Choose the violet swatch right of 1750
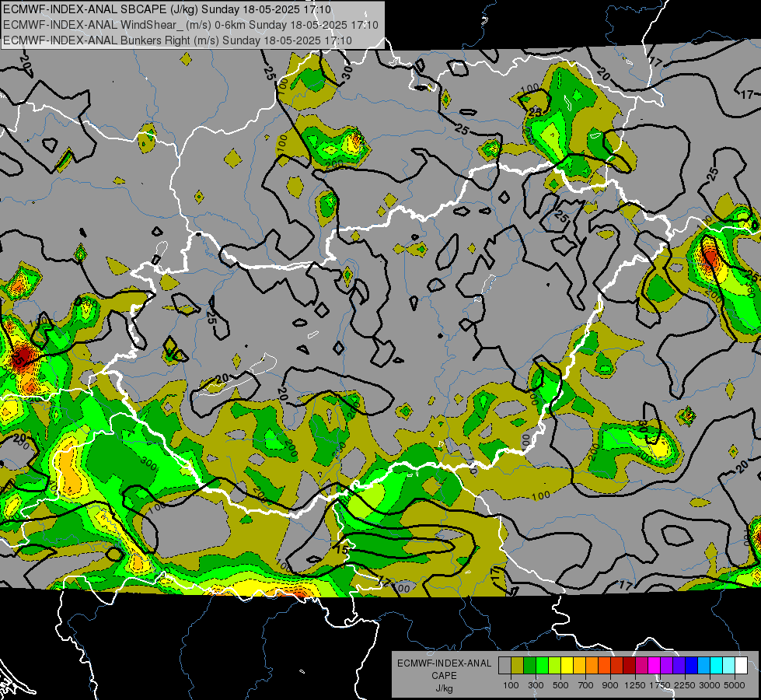761x700 pixels. pos(667,666)
